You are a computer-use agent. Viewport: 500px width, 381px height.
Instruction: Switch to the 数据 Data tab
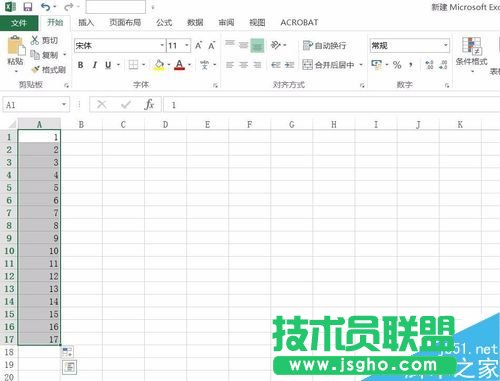(195, 23)
